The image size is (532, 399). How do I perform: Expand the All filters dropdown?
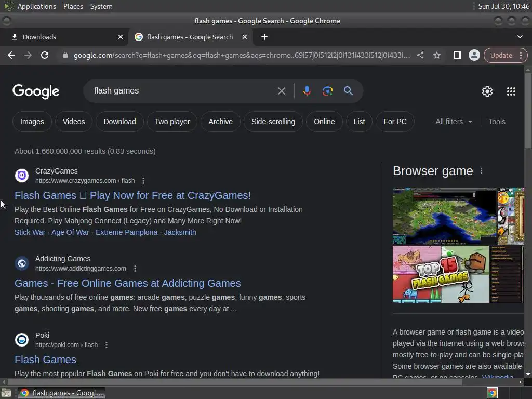(454, 122)
